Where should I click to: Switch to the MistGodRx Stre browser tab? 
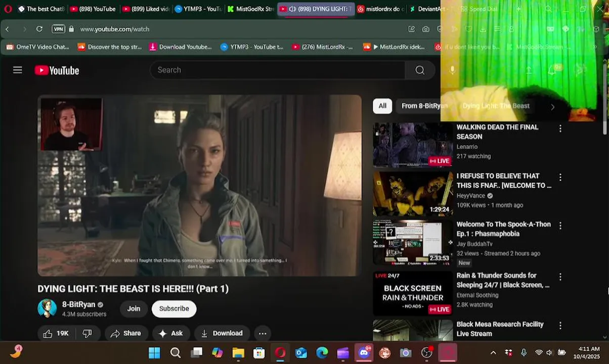tap(251, 9)
